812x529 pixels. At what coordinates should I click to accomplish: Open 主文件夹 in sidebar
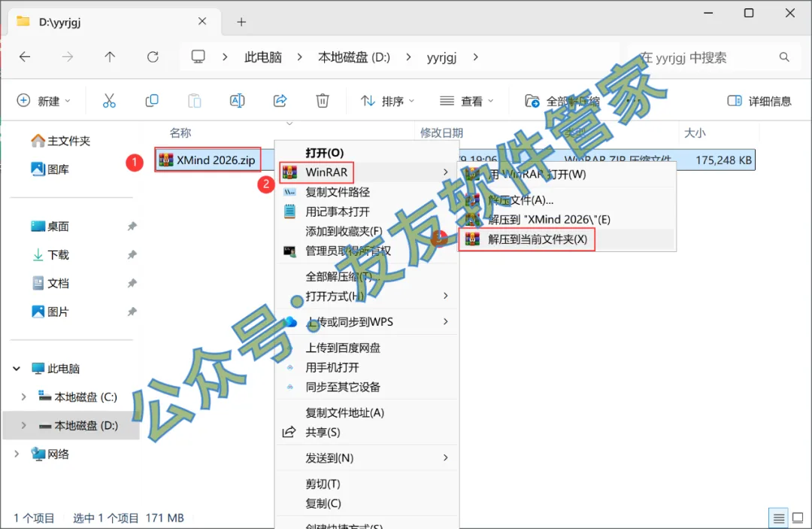click(x=61, y=141)
